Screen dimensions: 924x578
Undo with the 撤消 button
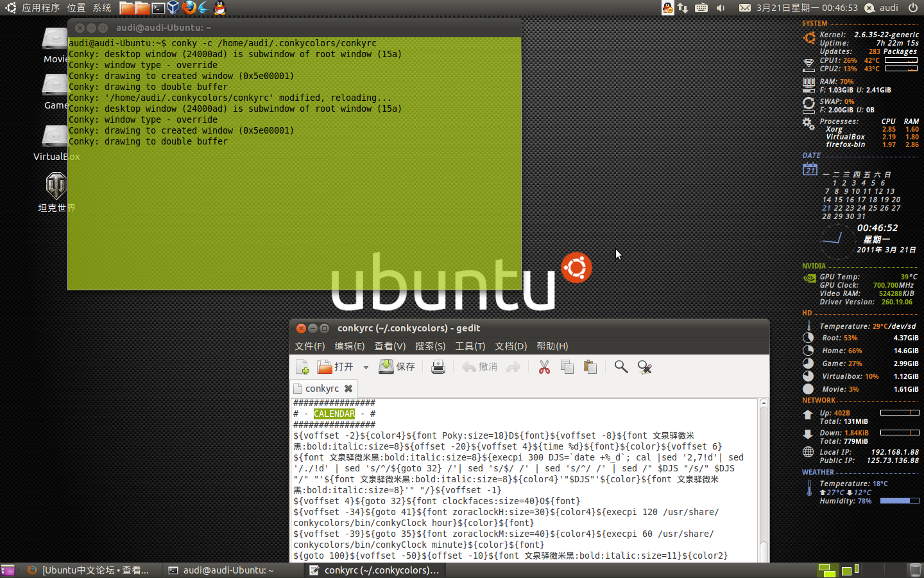(480, 367)
